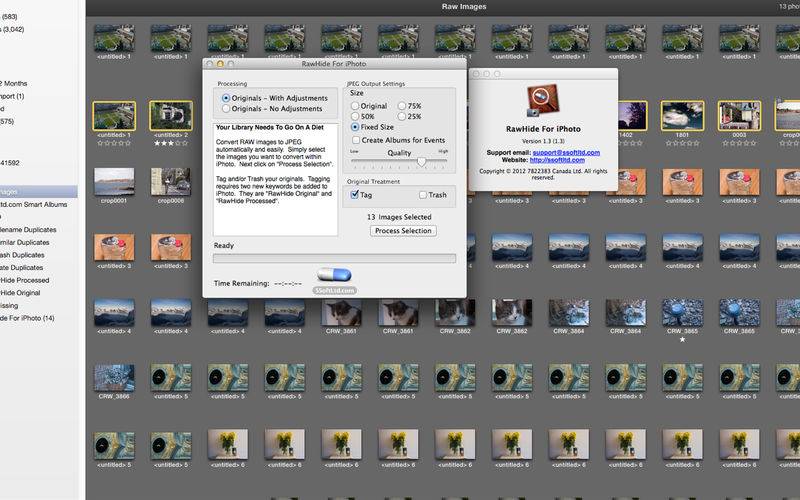
Task: Click the star rating under 0003
Action: click(739, 143)
